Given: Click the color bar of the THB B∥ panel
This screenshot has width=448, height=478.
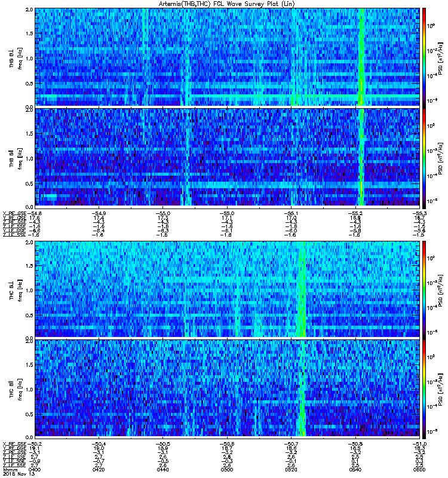Looking at the screenshot, I should click(424, 158).
